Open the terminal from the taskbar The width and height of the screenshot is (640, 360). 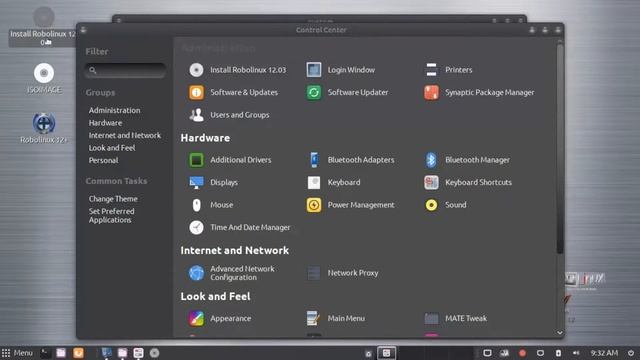[x=45, y=353]
